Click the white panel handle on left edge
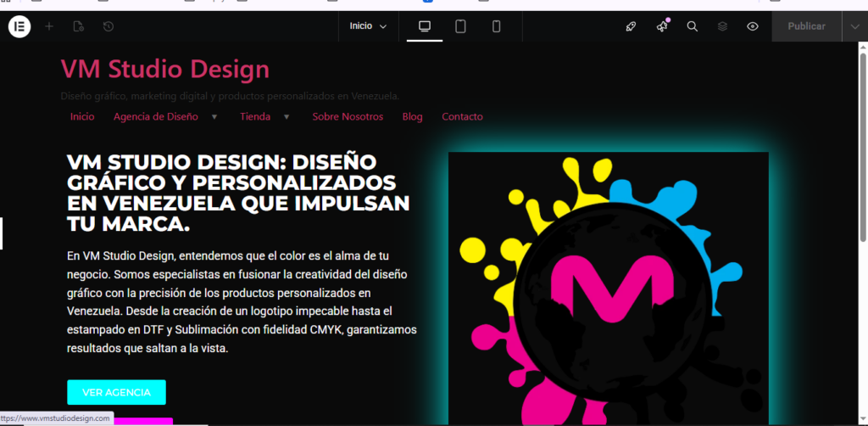This screenshot has width=868, height=426. (x=1, y=233)
